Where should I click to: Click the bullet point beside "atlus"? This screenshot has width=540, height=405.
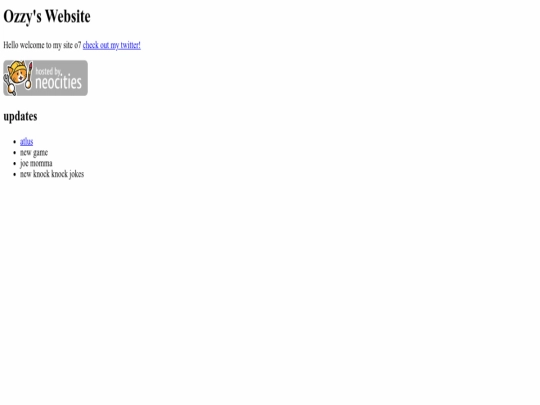tap(14, 142)
